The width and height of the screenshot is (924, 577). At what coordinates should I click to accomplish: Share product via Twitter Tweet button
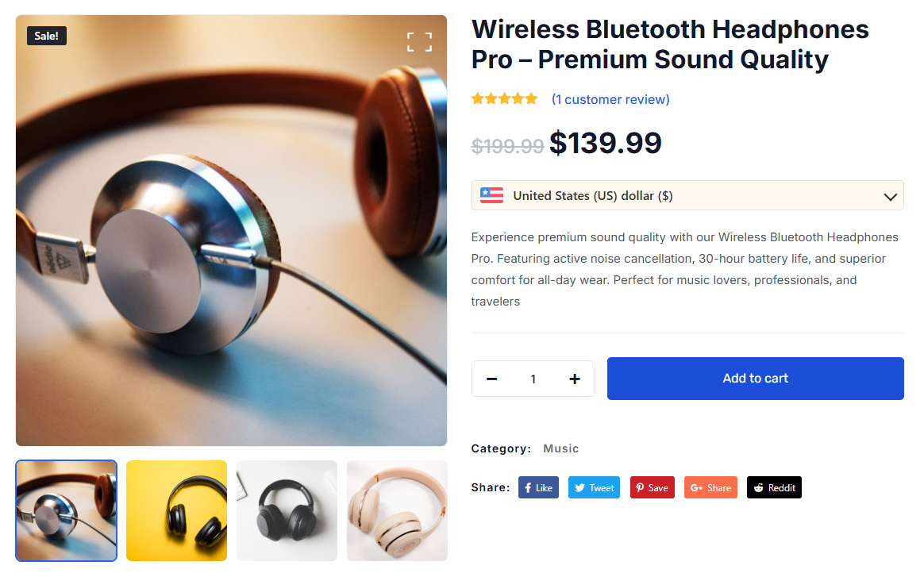(594, 487)
